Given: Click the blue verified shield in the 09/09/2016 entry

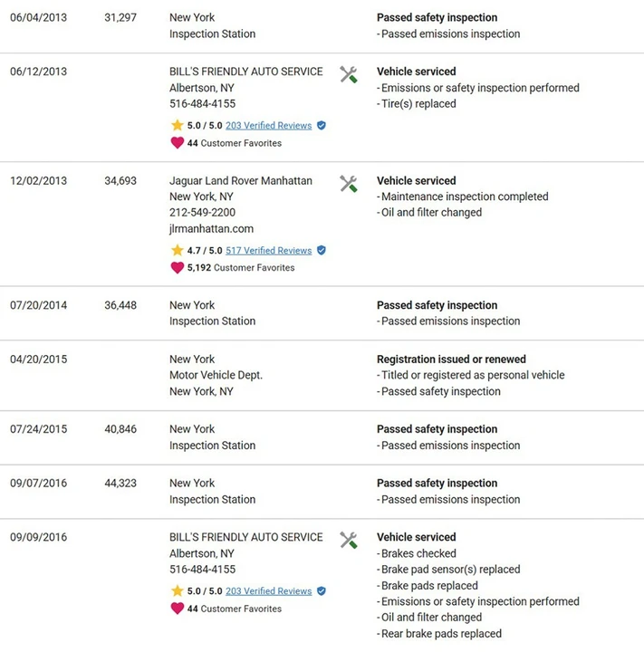Looking at the screenshot, I should point(322,590).
